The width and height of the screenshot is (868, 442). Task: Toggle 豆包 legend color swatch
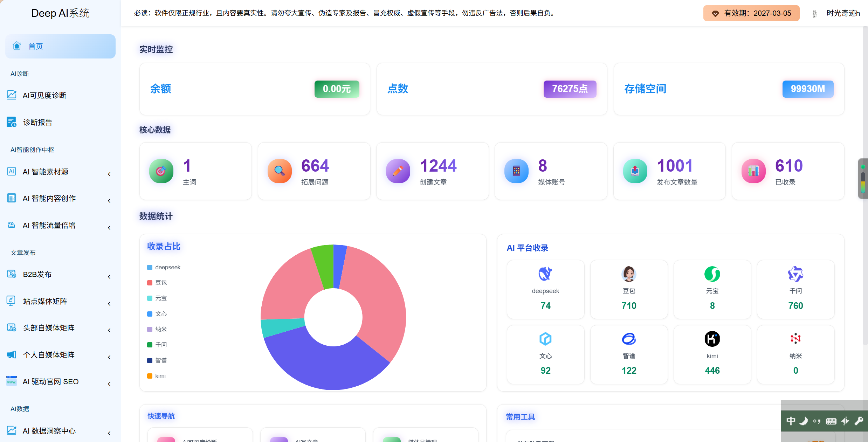coord(150,283)
